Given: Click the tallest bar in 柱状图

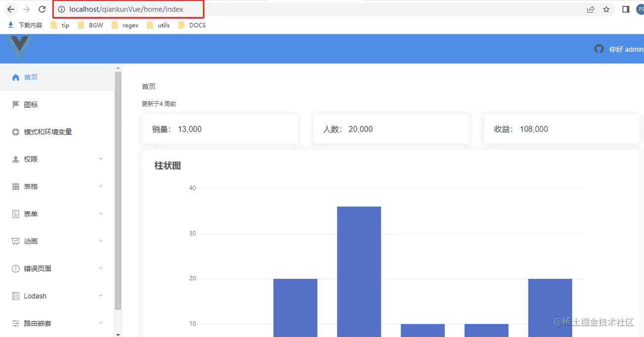Looking at the screenshot, I should 359,271.
